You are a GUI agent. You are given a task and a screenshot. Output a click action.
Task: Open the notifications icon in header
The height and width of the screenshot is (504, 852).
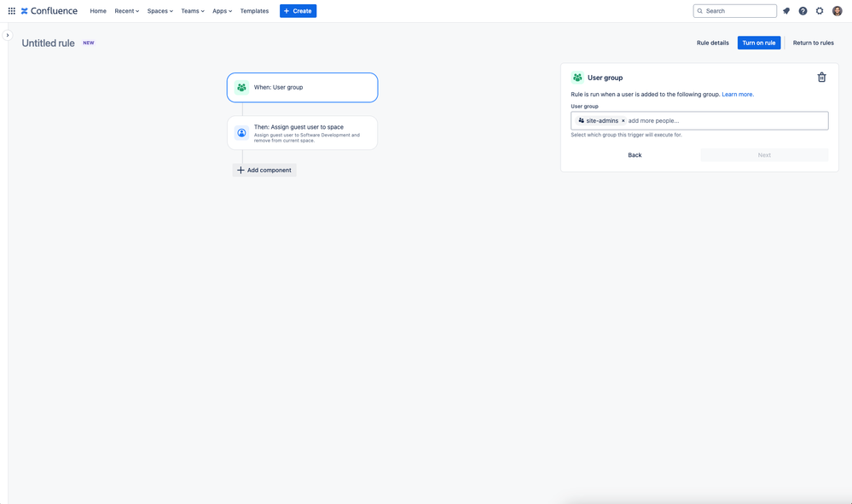click(x=786, y=11)
